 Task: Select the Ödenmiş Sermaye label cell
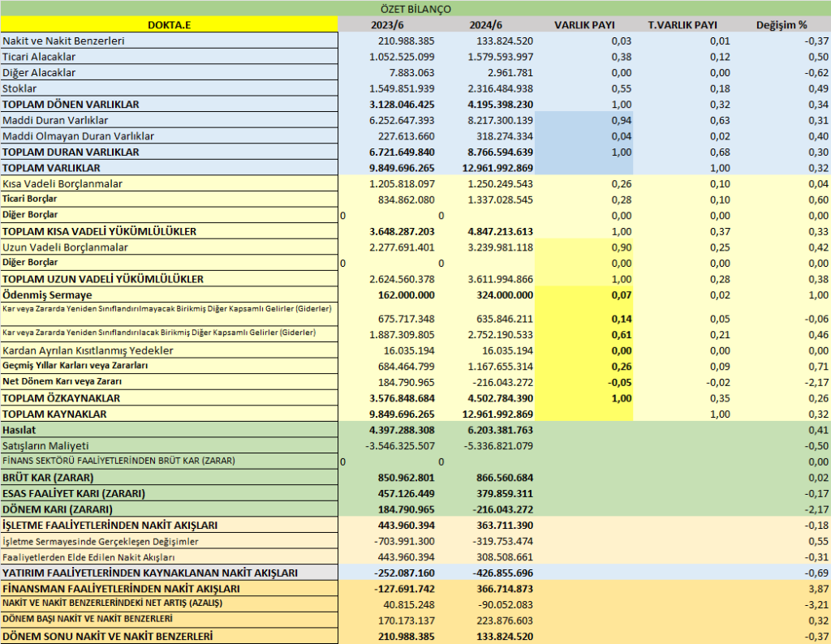coord(169,295)
